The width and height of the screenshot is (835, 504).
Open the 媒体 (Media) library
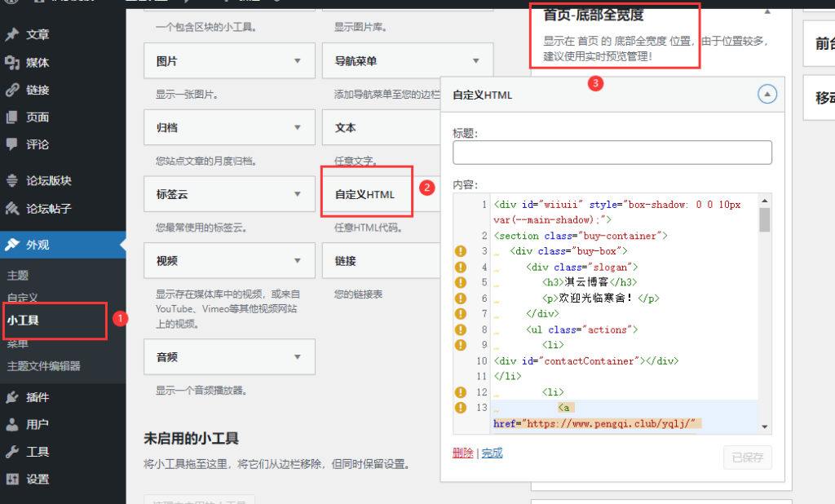point(33,62)
